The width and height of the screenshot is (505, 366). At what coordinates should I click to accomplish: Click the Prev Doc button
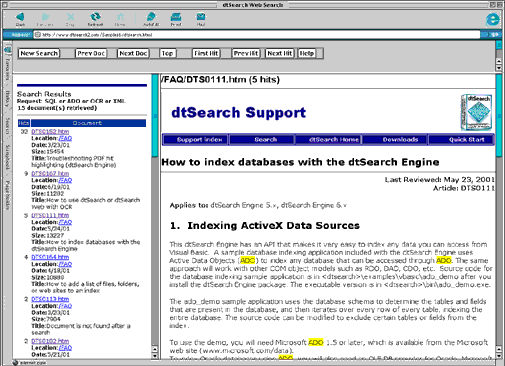pyautogui.click(x=91, y=53)
